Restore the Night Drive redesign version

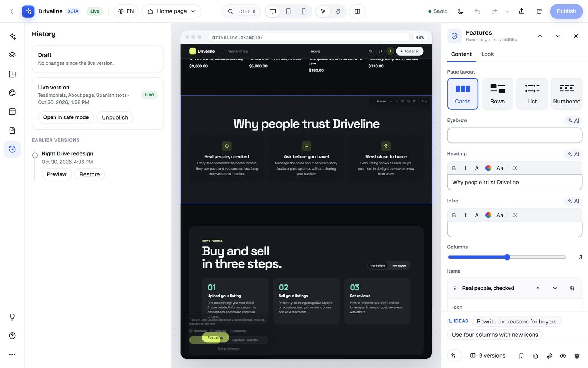pyautogui.click(x=90, y=174)
